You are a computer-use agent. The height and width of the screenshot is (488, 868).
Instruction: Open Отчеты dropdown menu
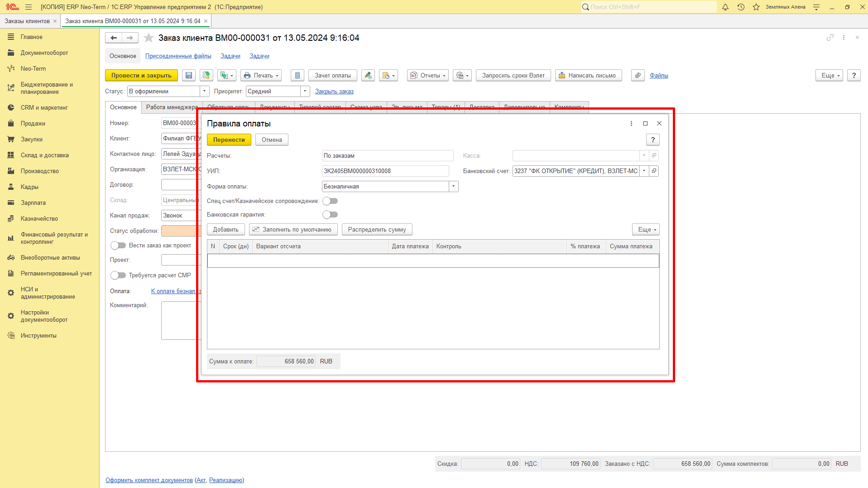[427, 75]
